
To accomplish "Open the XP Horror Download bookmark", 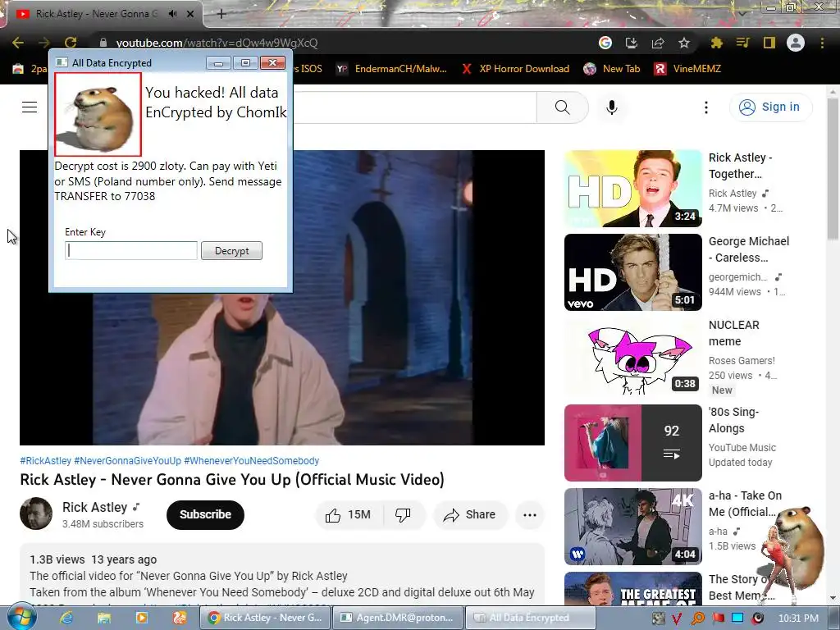I will point(515,69).
